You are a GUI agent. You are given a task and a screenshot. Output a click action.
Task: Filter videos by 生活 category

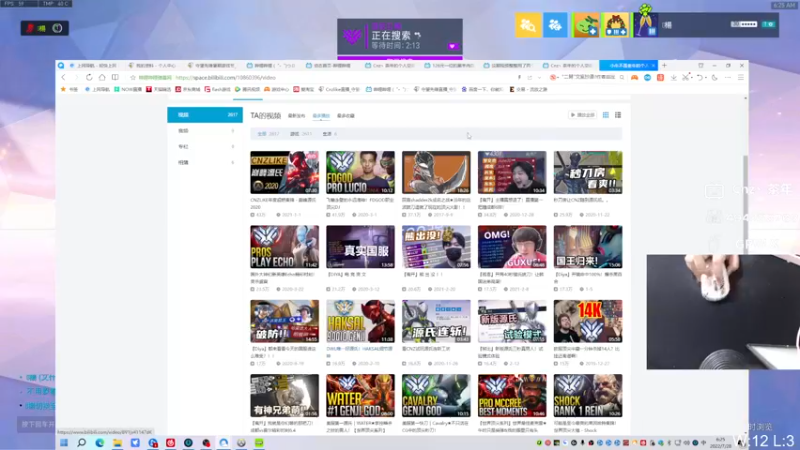pos(329,134)
